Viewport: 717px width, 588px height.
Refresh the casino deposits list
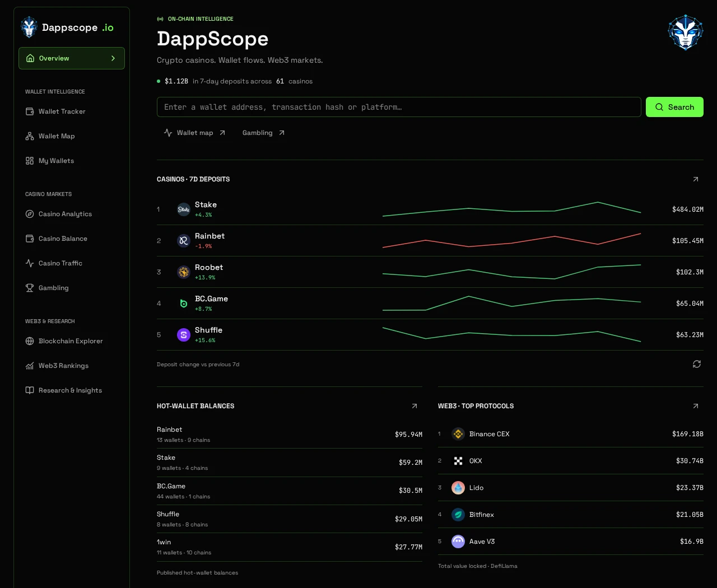(697, 364)
